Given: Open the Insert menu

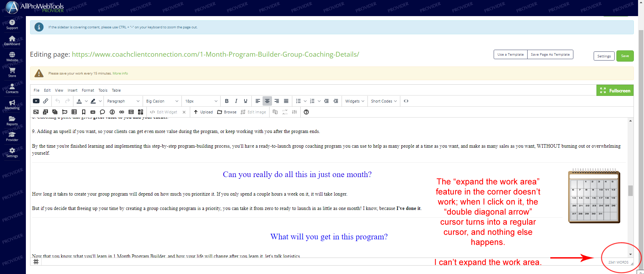Looking at the screenshot, I should (x=72, y=90).
